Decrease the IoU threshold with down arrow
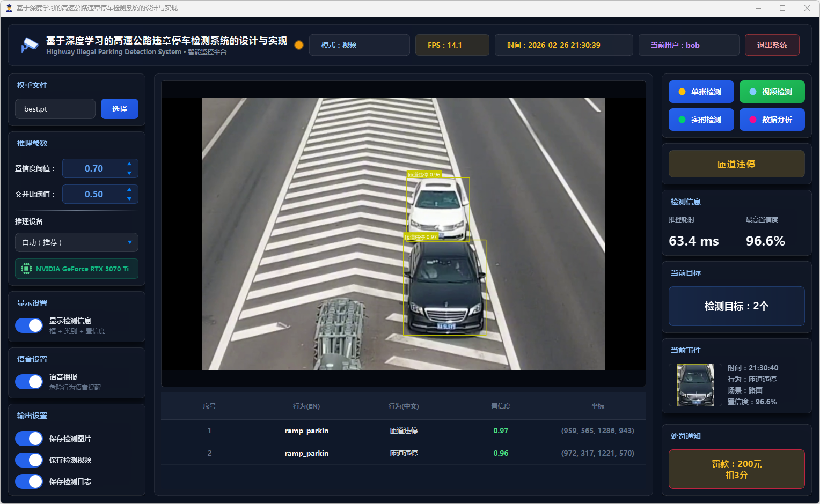The image size is (820, 504). point(129,199)
